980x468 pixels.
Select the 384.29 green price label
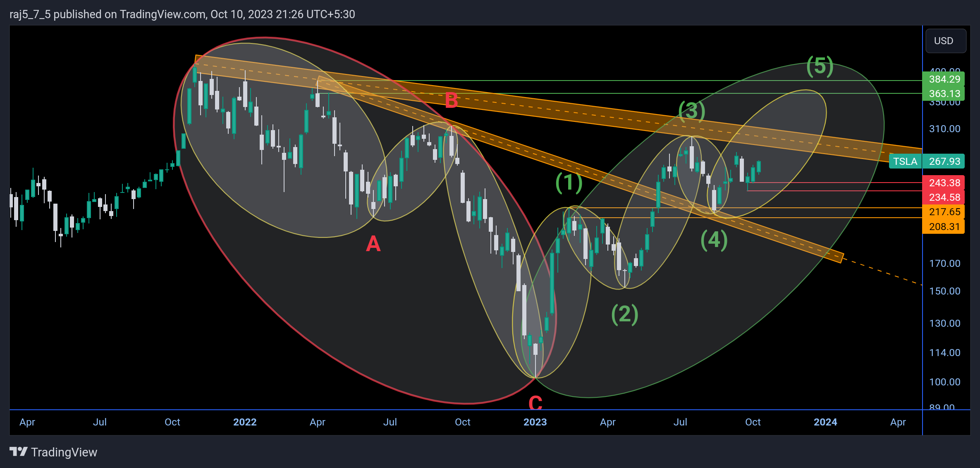point(944,79)
